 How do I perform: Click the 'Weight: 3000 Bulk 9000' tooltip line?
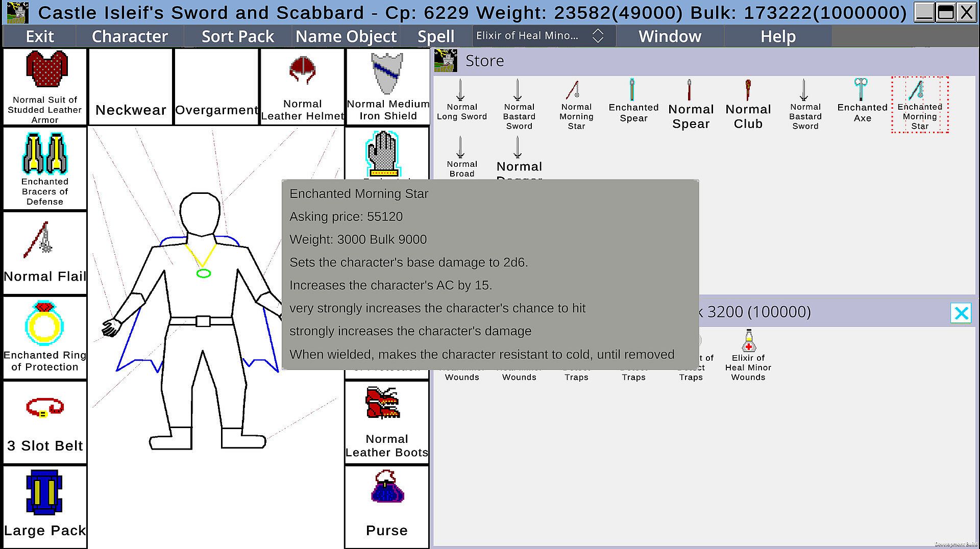[358, 240]
